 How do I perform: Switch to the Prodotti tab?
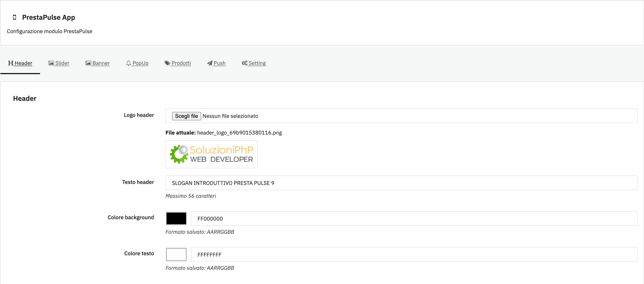(x=181, y=63)
